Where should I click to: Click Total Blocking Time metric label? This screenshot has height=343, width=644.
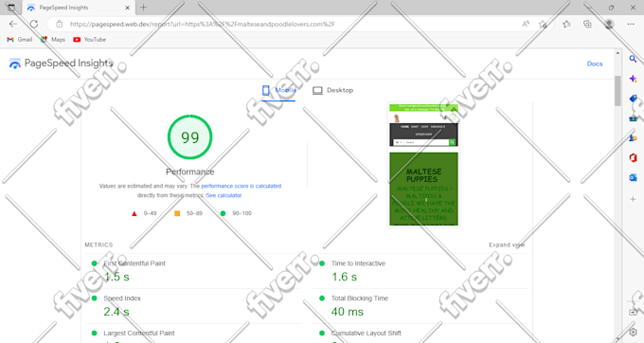coord(360,298)
